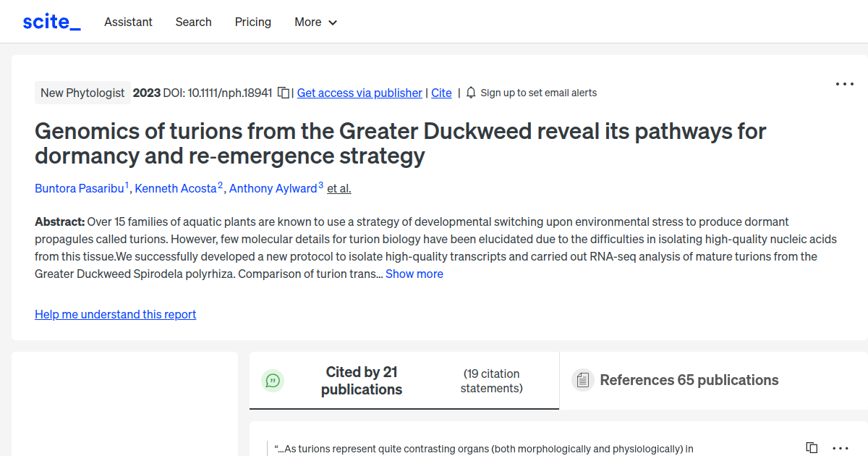Click the References document icon
Image resolution: width=868 pixels, height=456 pixels.
582,380
